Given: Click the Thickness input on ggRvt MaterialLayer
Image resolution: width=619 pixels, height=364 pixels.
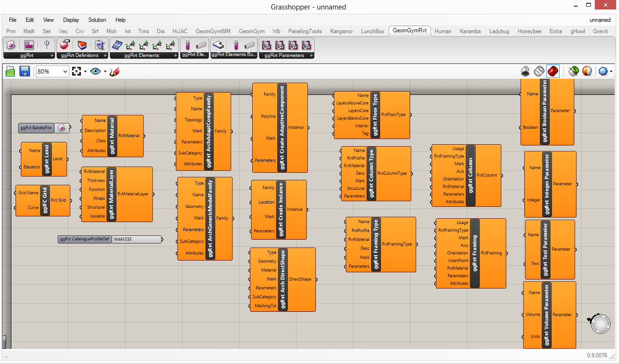Looking at the screenshot, I should 96,180.
